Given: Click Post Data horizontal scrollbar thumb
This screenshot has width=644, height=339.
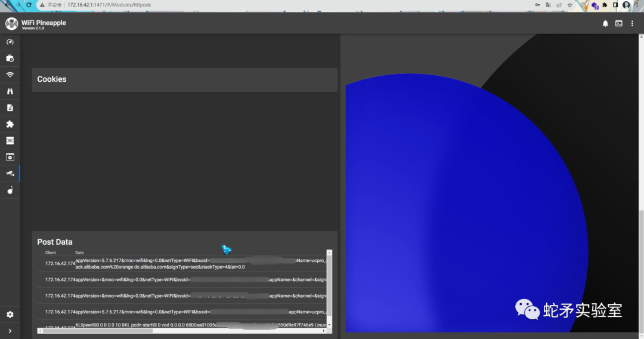Looking at the screenshot, I should pos(98,331).
